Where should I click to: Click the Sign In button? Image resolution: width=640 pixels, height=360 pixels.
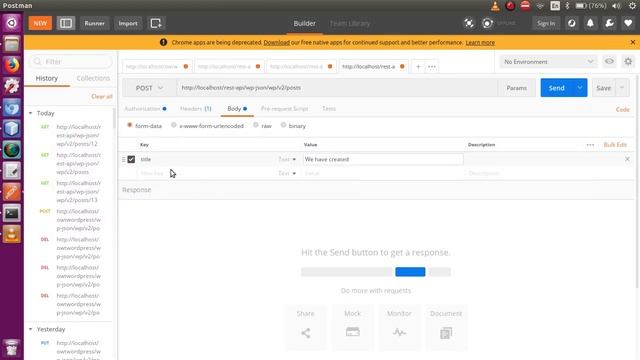(546, 23)
